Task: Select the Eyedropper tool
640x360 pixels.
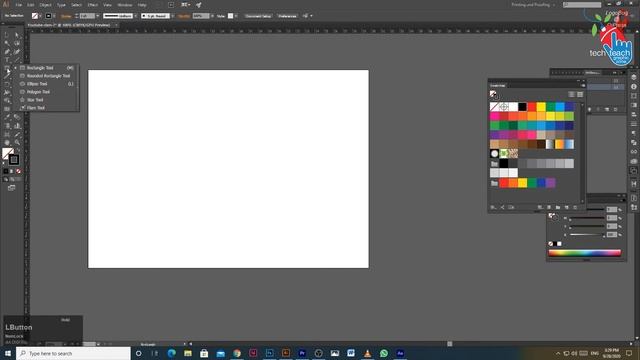Action: [x=7, y=118]
